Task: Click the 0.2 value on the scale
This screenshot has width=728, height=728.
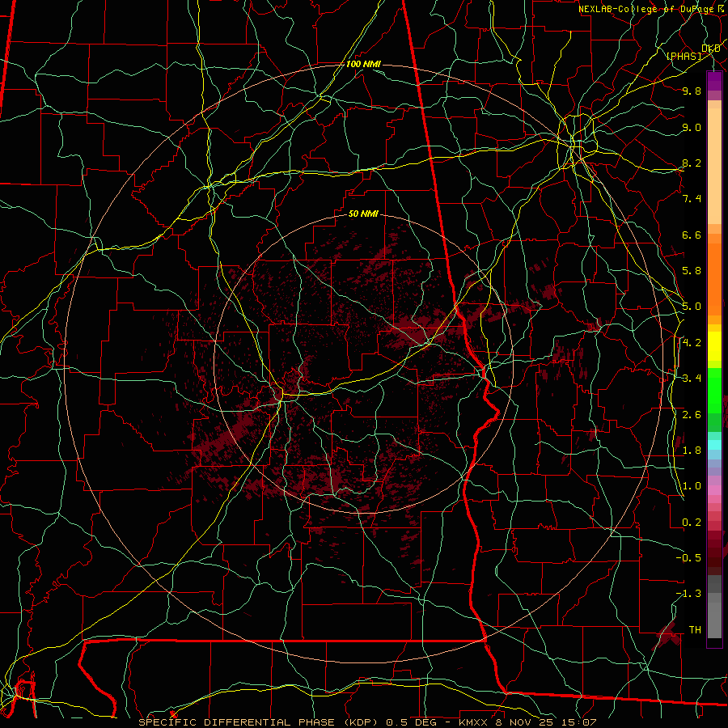Action: point(692,523)
